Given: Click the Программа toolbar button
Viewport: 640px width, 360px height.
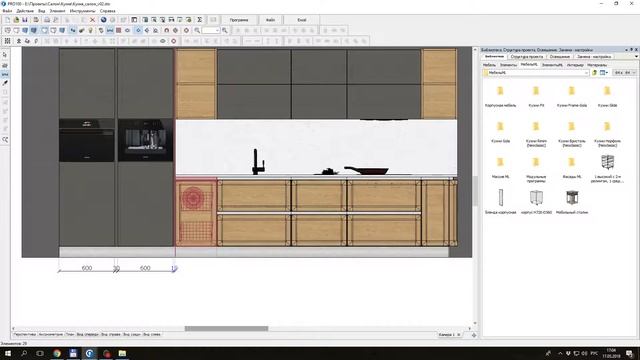Looking at the screenshot, I should (239, 20).
